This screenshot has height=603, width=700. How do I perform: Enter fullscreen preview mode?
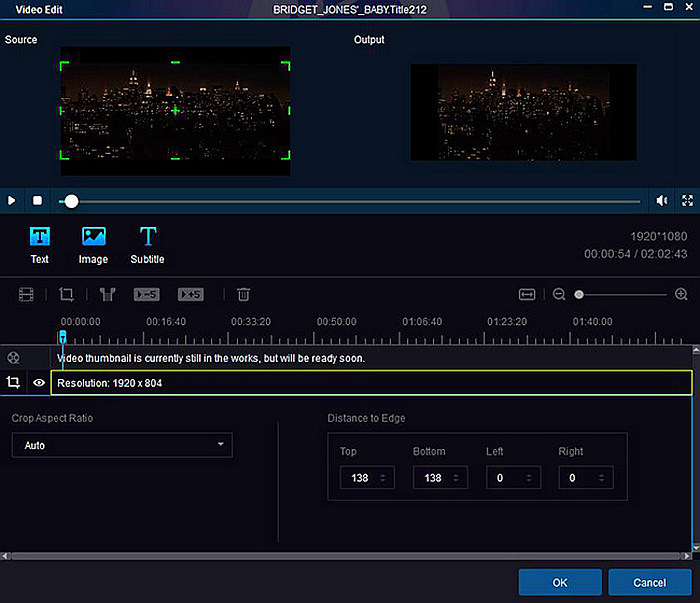(687, 200)
